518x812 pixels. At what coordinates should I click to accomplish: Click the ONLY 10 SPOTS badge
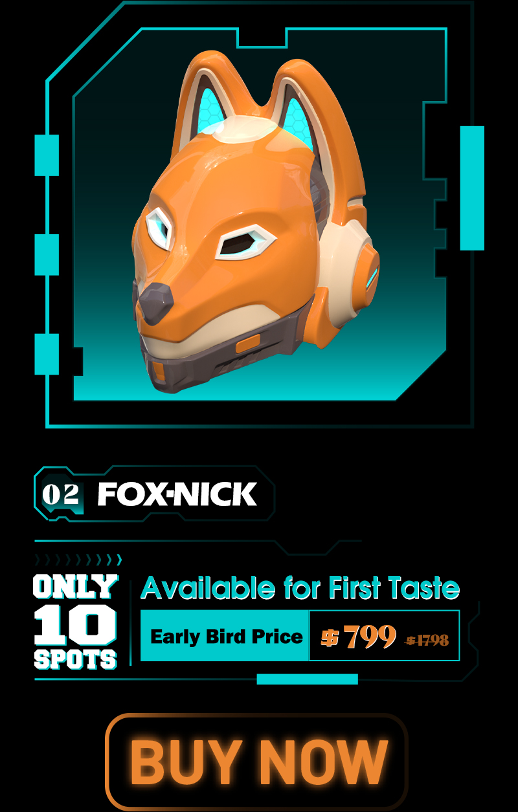(x=76, y=621)
